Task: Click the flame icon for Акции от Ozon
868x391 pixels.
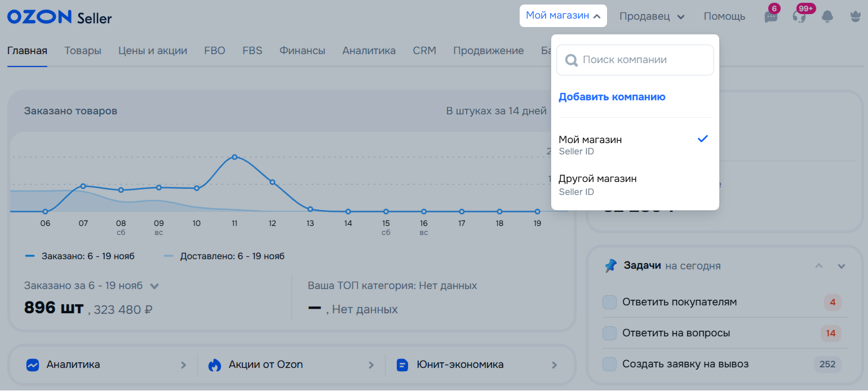Action: (214, 365)
